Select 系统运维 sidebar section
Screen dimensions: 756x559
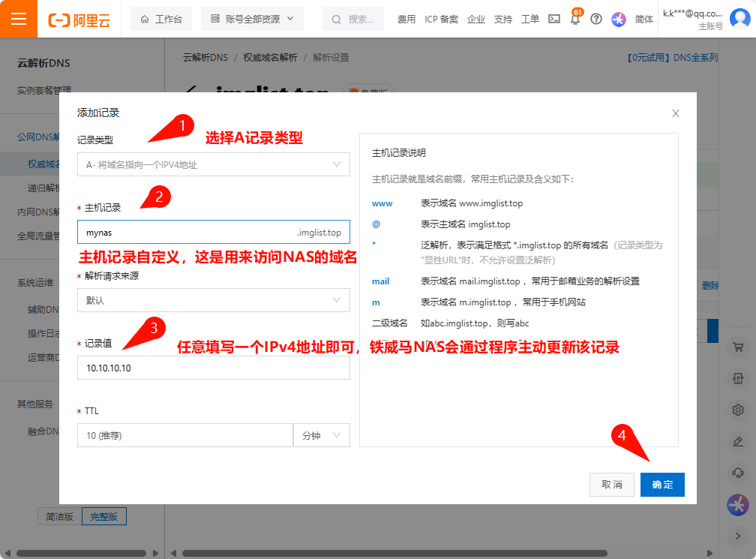(35, 283)
